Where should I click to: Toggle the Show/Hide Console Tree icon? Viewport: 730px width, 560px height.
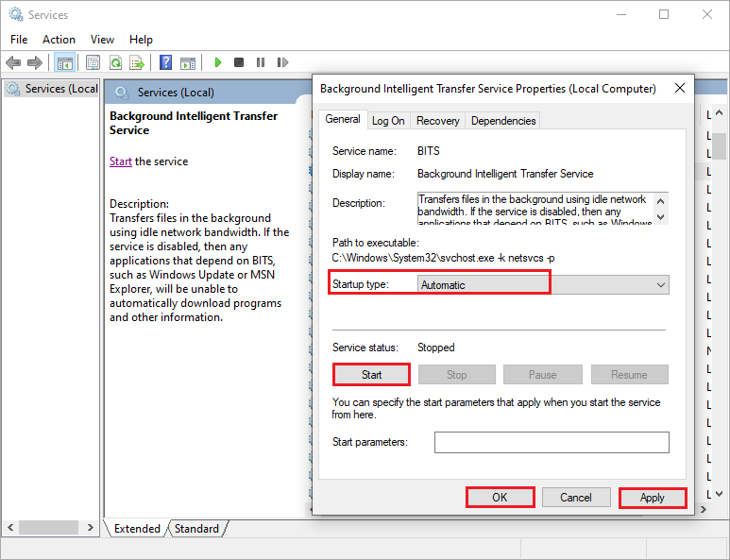pos(64,62)
